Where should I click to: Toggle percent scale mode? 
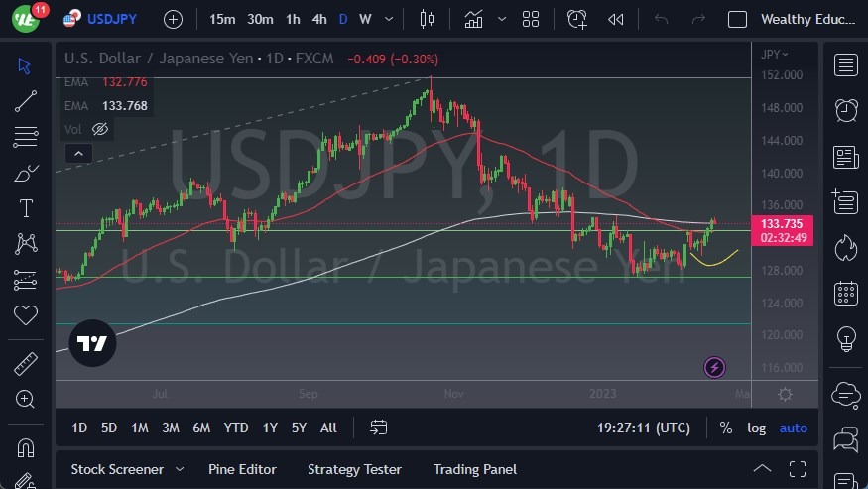[x=726, y=428]
